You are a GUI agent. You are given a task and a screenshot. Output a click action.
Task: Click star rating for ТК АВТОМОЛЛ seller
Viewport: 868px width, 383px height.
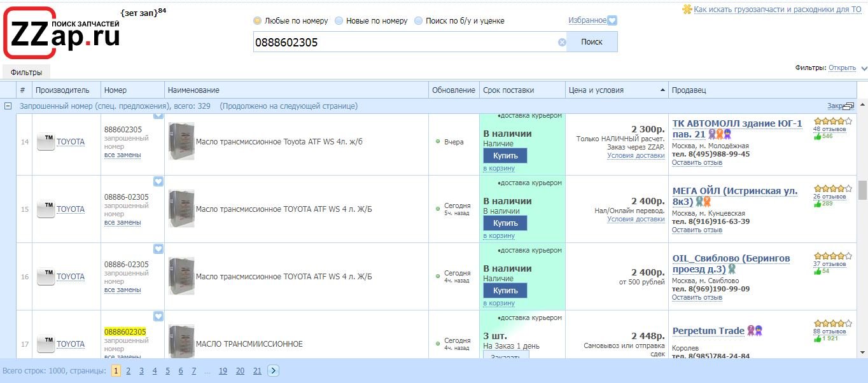pos(833,121)
